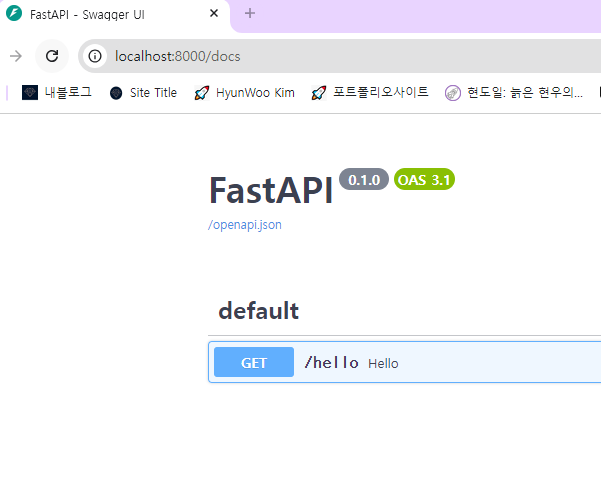The height and width of the screenshot is (481, 601).
Task: Open the 포트폴리오사이트 bookmark
Action: [370, 93]
